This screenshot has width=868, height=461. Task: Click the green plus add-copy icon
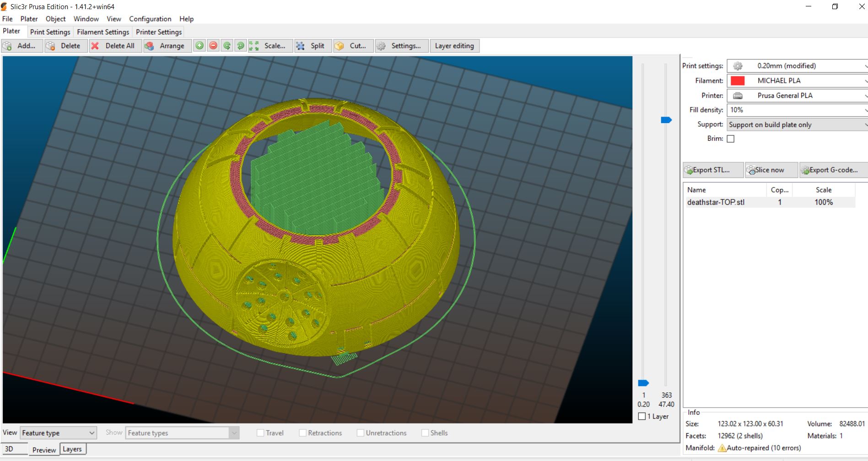pos(199,46)
